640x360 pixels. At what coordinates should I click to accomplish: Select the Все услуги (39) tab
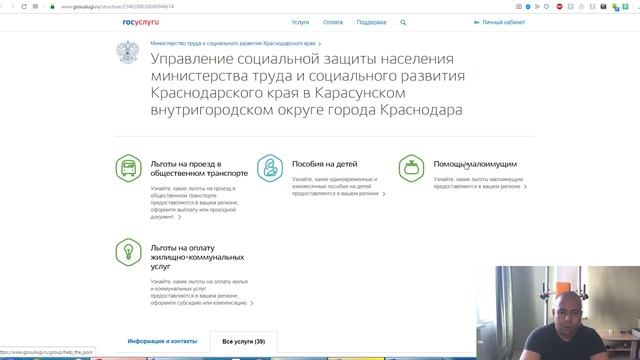click(244, 342)
